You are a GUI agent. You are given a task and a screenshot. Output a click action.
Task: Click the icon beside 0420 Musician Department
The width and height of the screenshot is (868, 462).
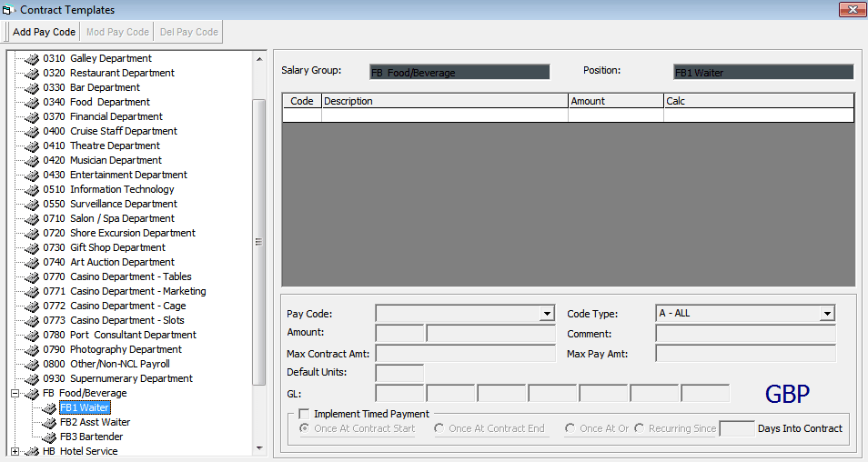point(32,160)
